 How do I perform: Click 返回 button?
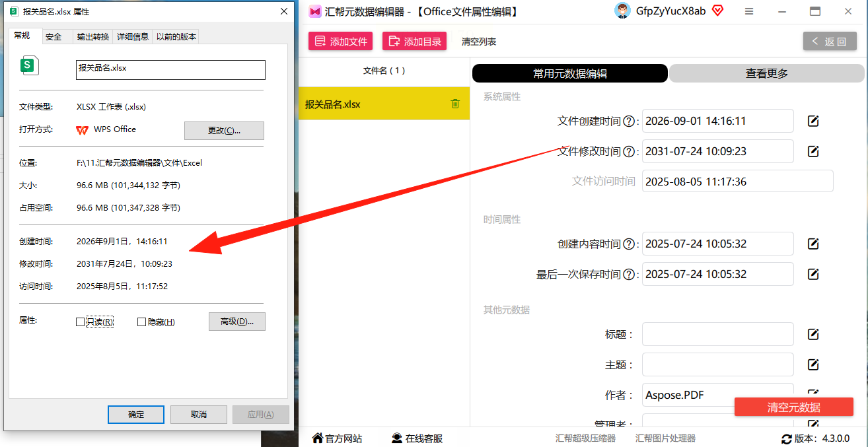pyautogui.click(x=830, y=41)
